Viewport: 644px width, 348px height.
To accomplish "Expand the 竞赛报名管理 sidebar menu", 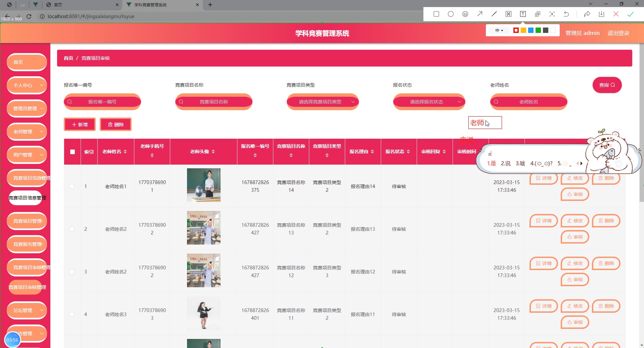I will tap(27, 244).
